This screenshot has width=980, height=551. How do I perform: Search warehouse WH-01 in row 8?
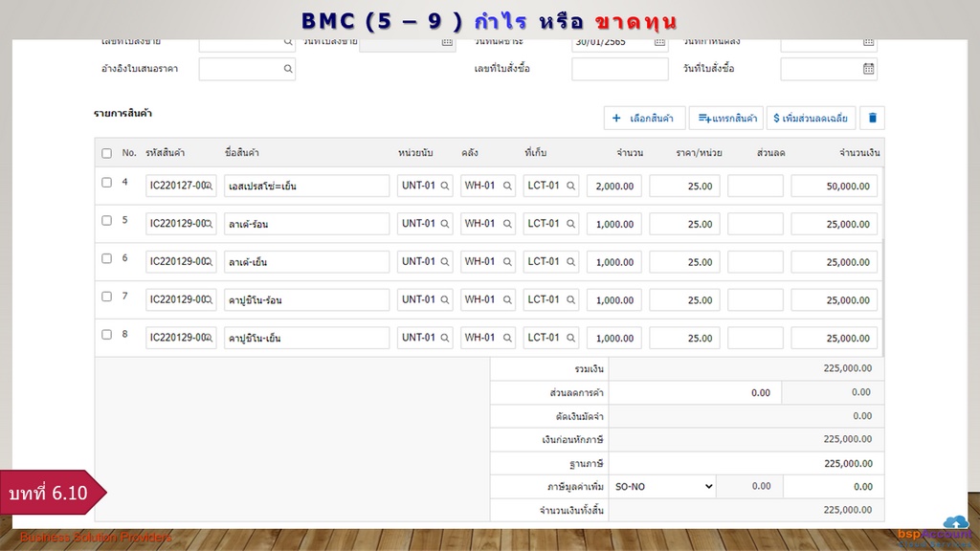pyautogui.click(x=507, y=338)
